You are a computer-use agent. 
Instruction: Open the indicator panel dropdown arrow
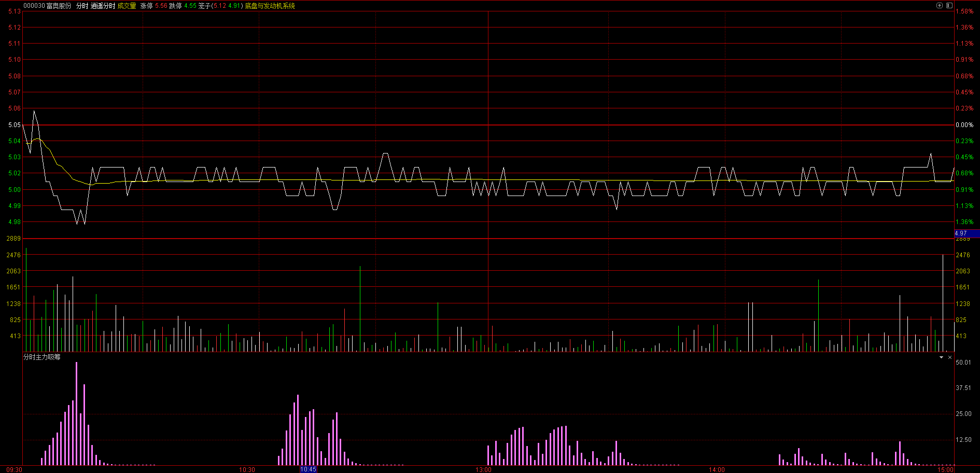coord(941,357)
